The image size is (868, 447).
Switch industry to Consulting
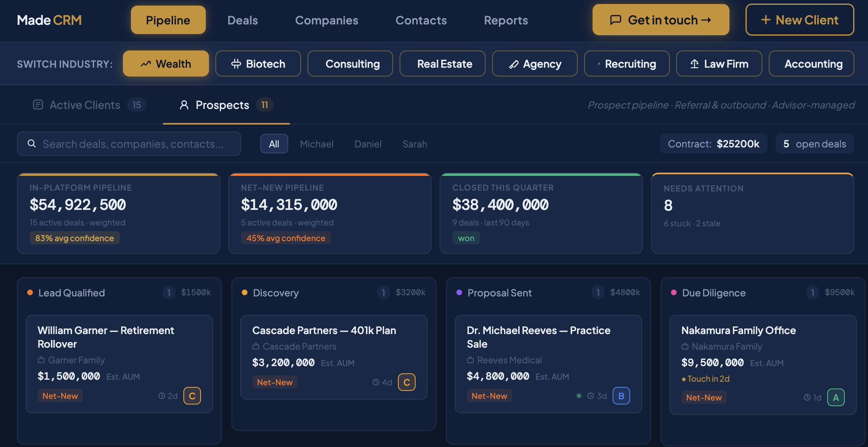tap(350, 64)
